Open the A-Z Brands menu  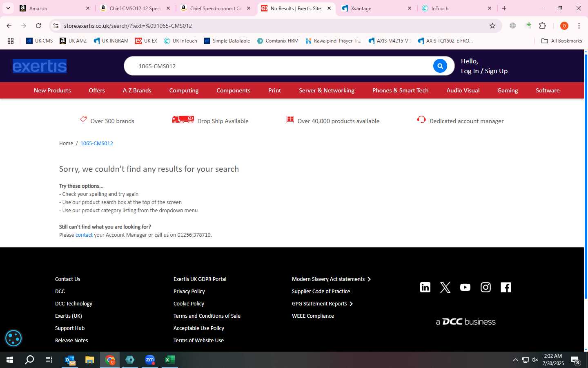coord(137,90)
